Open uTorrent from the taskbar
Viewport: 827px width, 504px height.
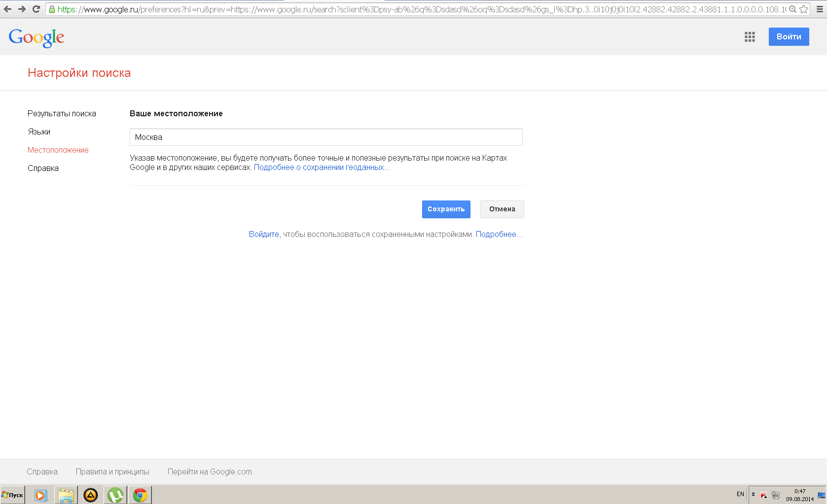[x=115, y=495]
